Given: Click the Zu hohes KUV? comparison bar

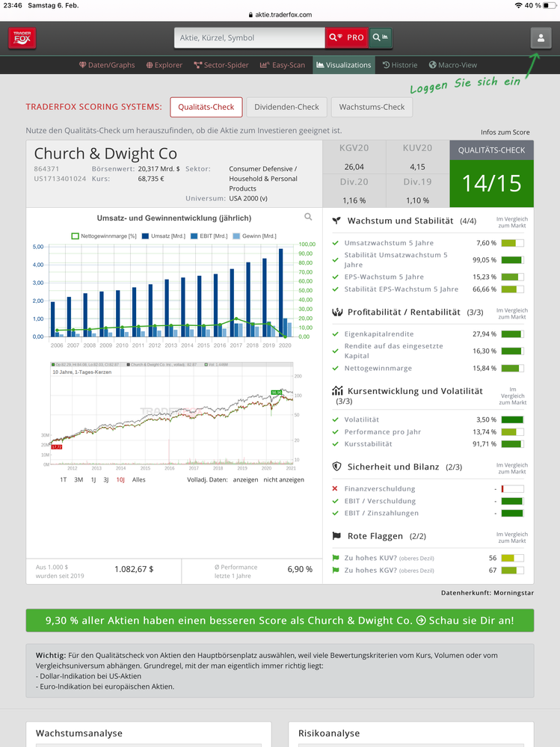Looking at the screenshot, I should pos(512,558).
